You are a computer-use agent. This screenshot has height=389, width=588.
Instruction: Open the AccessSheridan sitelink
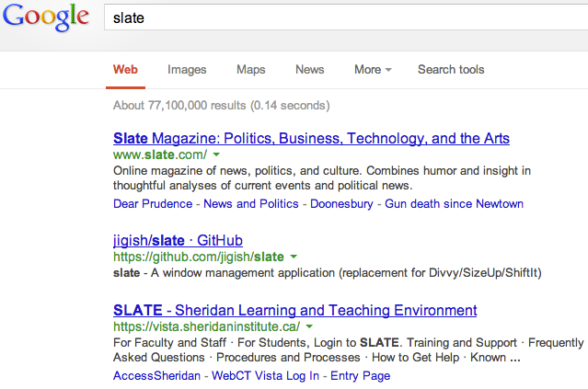pyautogui.click(x=156, y=376)
